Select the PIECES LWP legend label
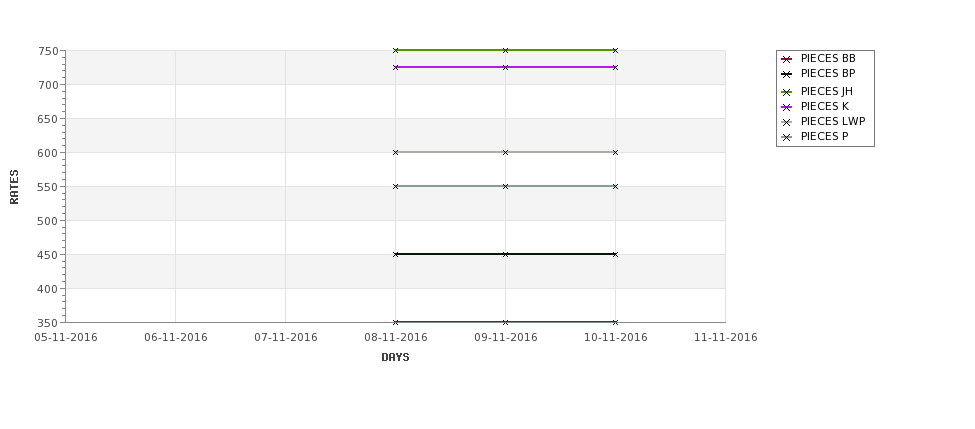Viewport: 975px width, 429px height. [x=833, y=121]
